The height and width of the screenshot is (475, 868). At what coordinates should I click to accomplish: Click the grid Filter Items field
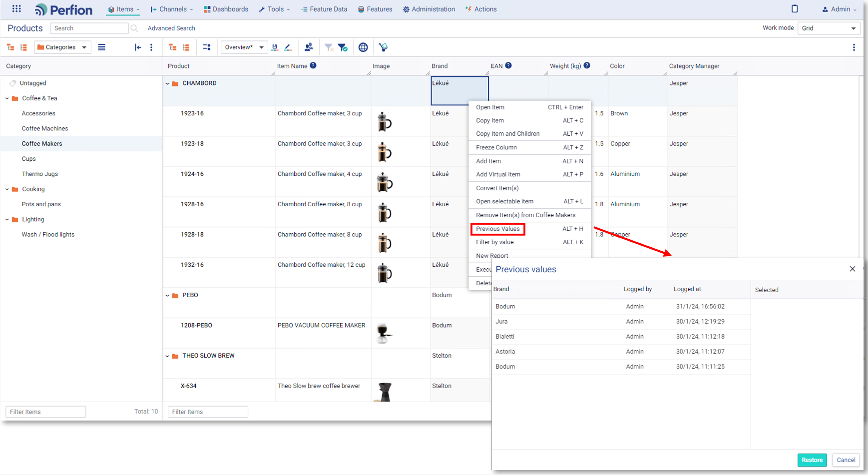[208, 412]
